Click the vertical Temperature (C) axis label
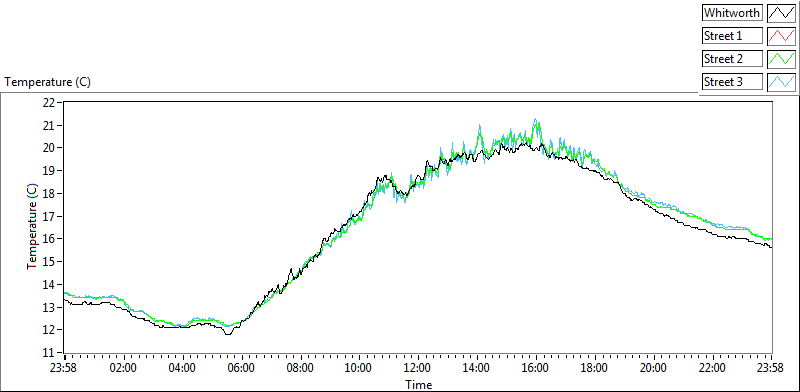 (x=32, y=227)
